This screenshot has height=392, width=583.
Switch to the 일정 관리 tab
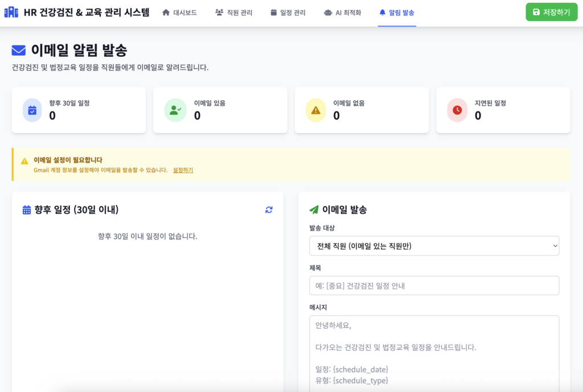[288, 13]
